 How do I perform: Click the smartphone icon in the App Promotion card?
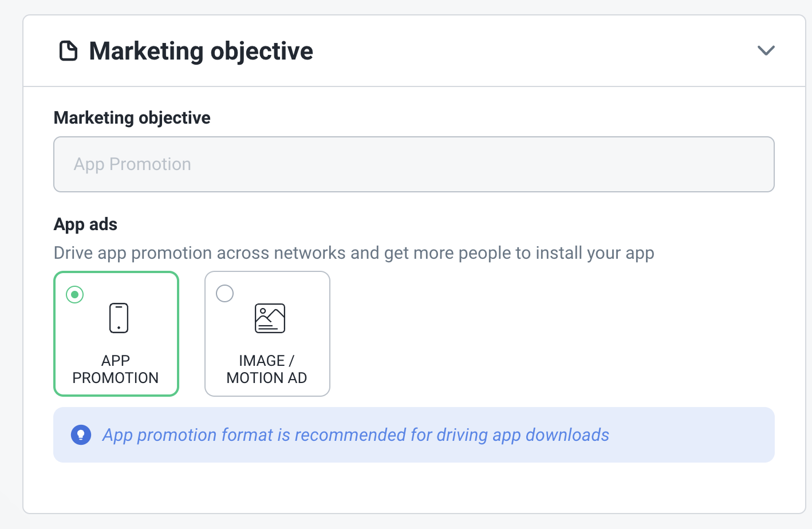tap(119, 318)
